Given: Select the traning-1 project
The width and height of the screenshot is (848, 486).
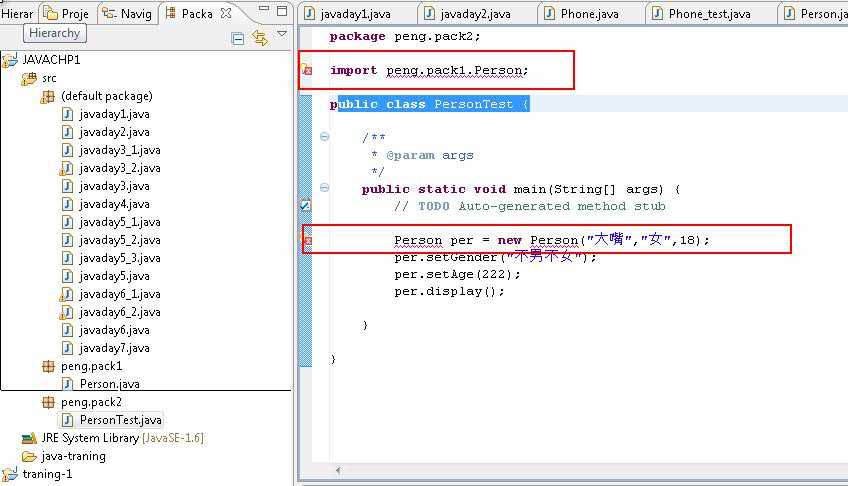Looking at the screenshot, I should pos(47,474).
